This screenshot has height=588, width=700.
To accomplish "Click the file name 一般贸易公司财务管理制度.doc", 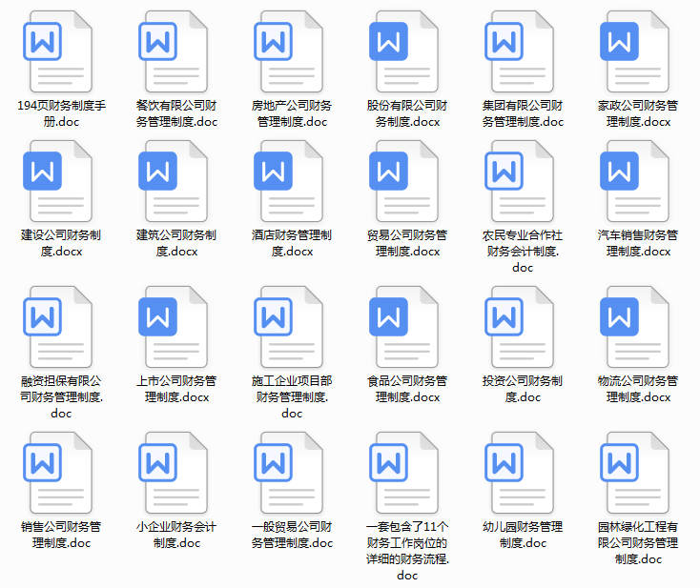I will pyautogui.click(x=292, y=535).
